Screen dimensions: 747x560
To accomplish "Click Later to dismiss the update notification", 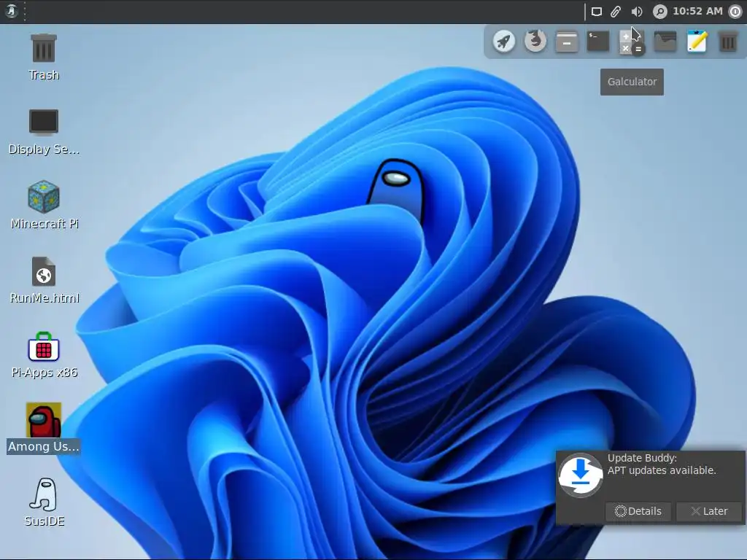I will click(x=709, y=511).
